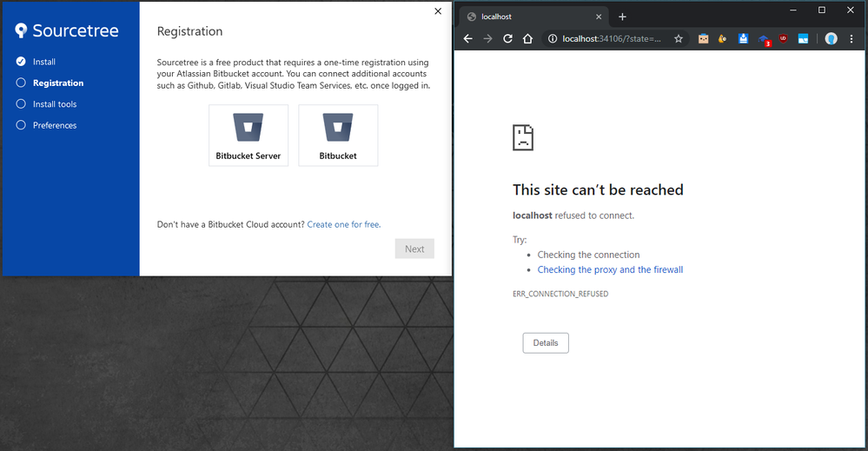Minimize the Chrome browser window
The height and width of the screenshot is (451, 868).
pyautogui.click(x=792, y=10)
